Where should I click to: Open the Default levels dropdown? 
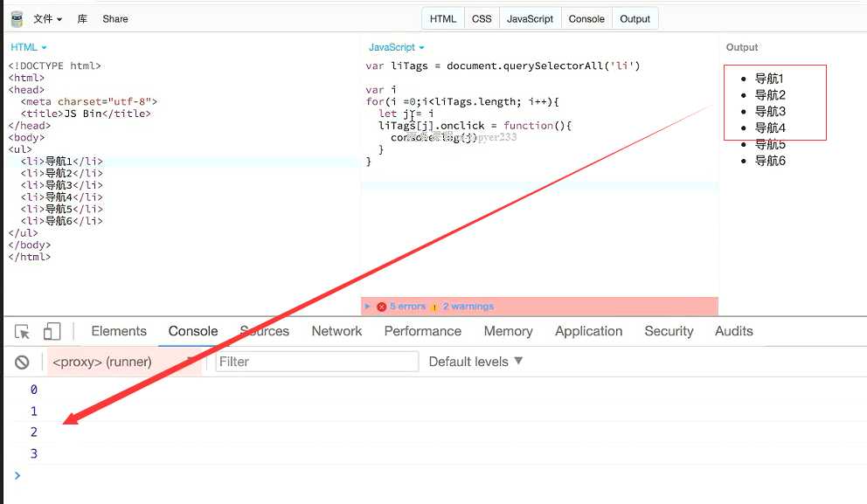pos(475,362)
